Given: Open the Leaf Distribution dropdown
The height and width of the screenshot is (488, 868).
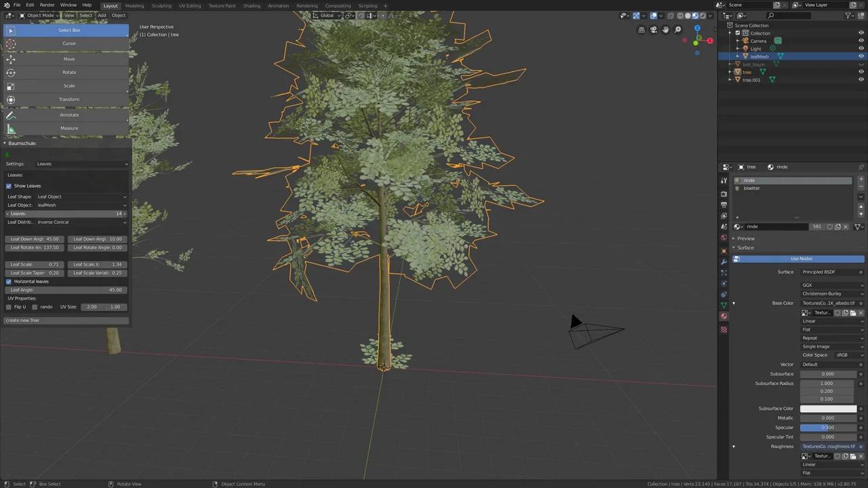Looking at the screenshot, I should click(81, 222).
